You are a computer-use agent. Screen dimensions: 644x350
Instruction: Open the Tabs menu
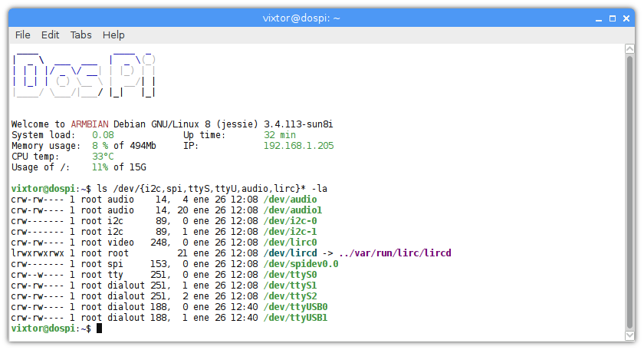[x=81, y=35]
